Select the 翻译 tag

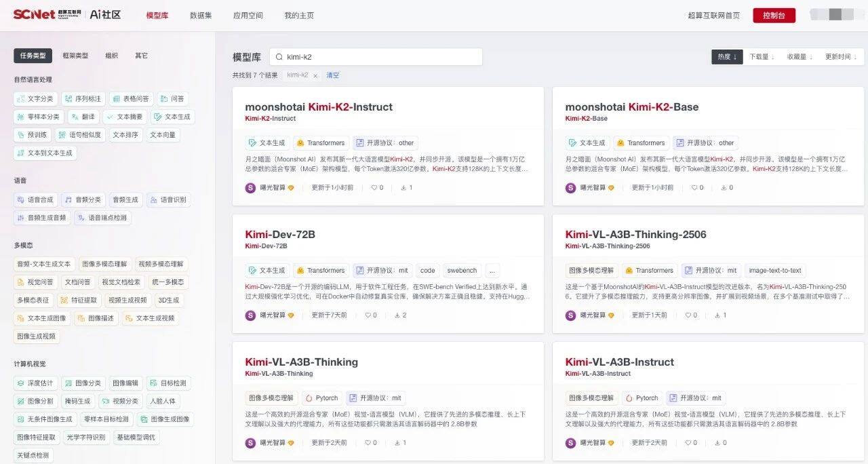pyautogui.click(x=83, y=117)
